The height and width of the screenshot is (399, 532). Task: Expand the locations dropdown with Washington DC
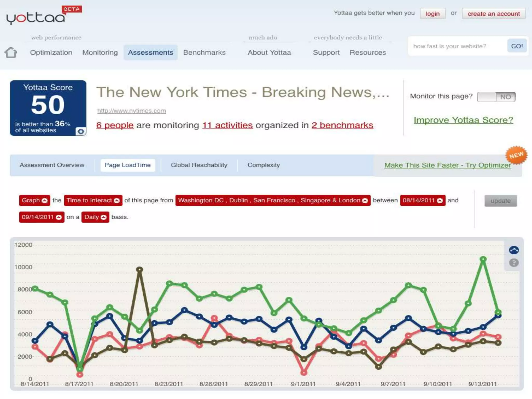coord(273,201)
